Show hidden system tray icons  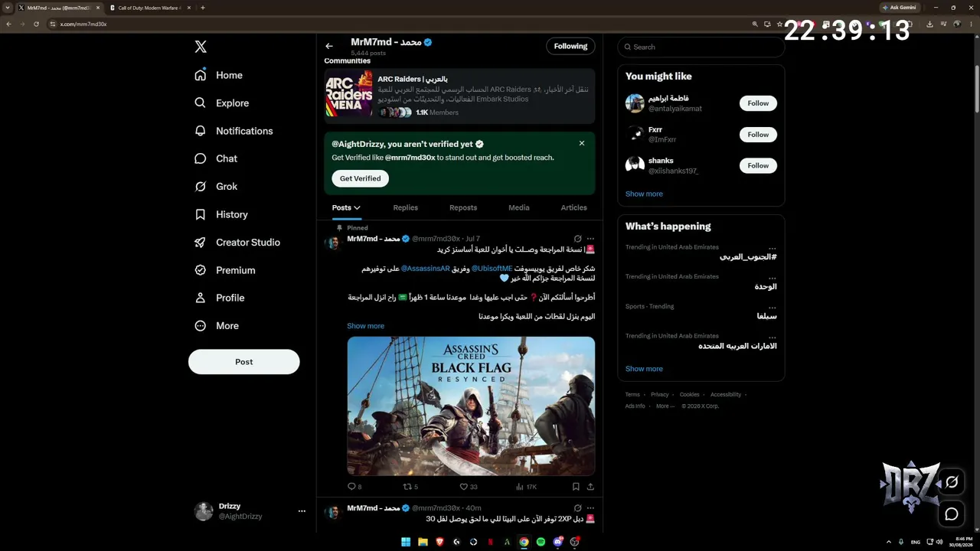[889, 542]
